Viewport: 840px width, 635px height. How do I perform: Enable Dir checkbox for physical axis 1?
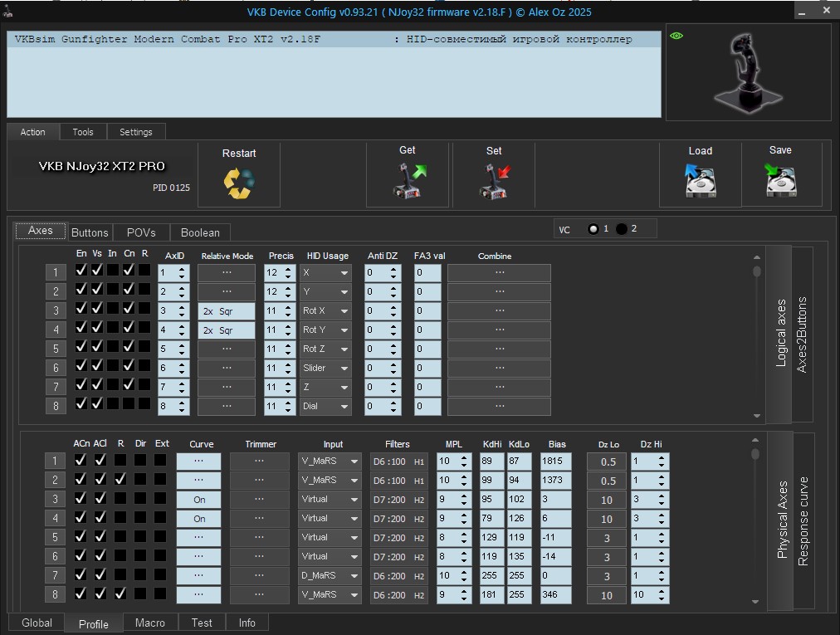[140, 460]
